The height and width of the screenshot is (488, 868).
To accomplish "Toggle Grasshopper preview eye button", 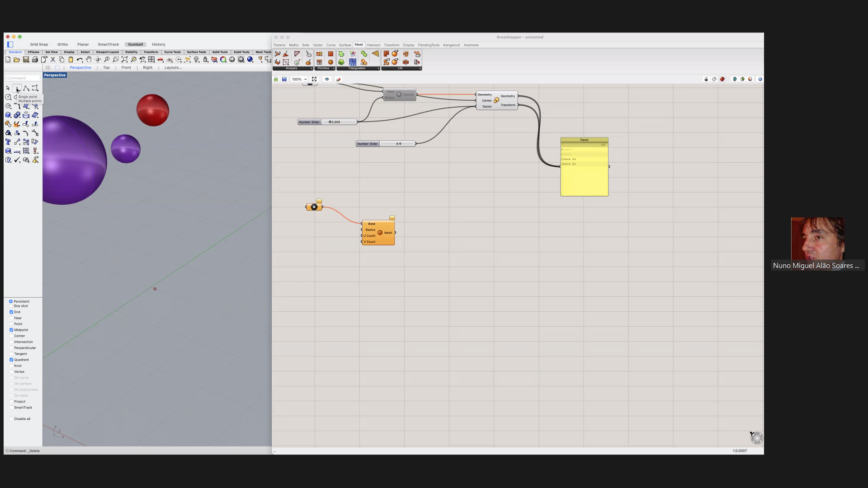I will (327, 79).
